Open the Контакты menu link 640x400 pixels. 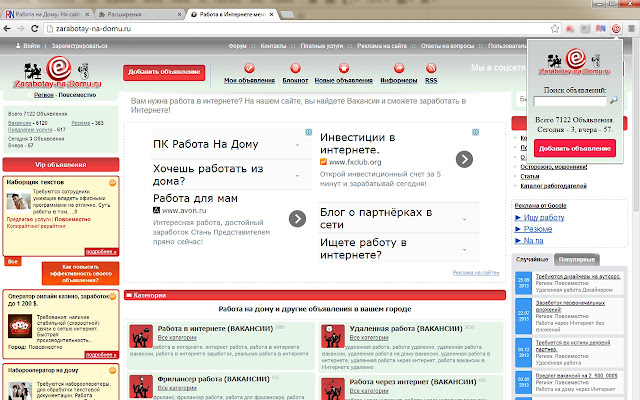pos(273,46)
